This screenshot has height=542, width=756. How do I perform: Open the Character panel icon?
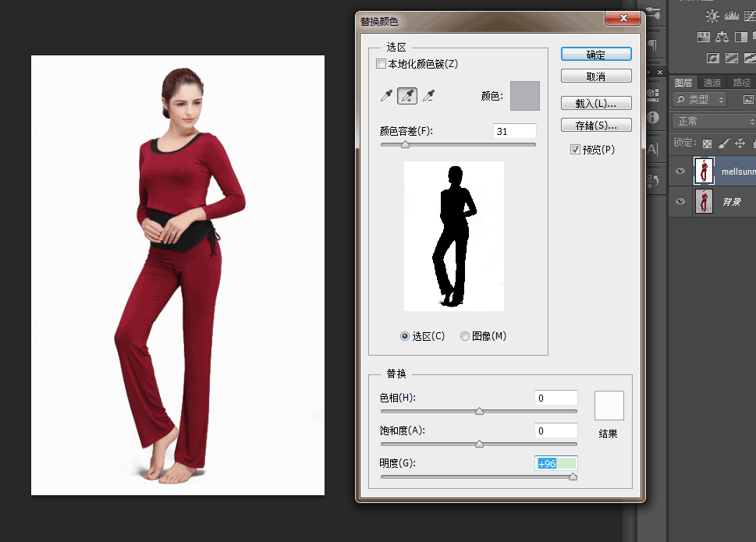pyautogui.click(x=653, y=149)
